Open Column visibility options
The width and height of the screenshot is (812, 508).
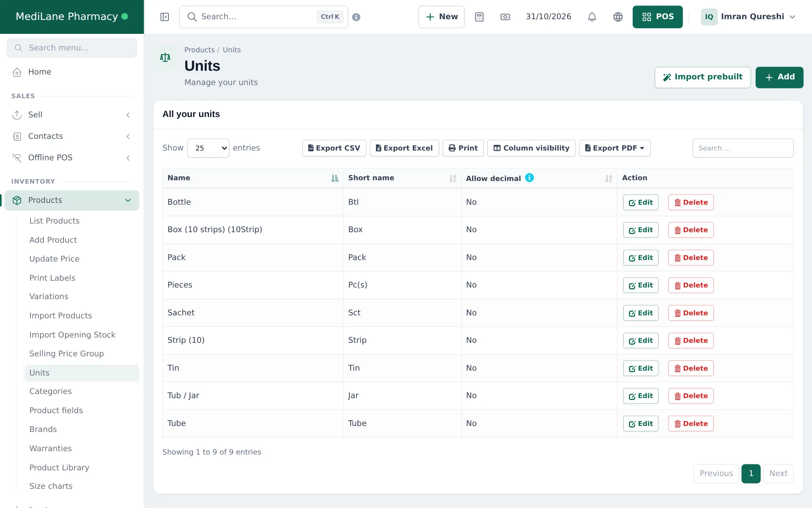(531, 148)
